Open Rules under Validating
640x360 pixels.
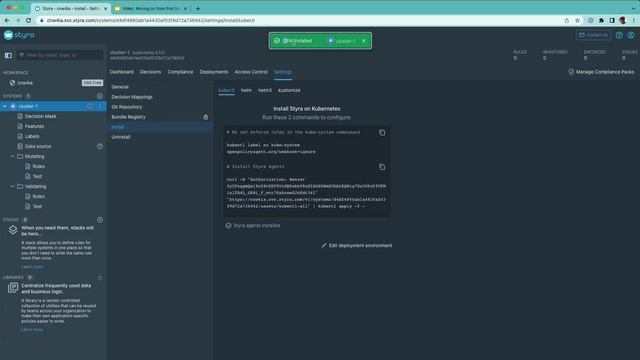pos(38,196)
